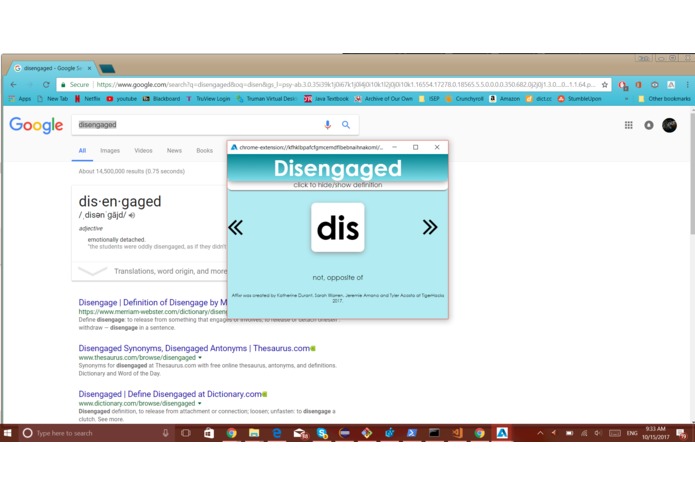Open the Mail taskbar icon
Image resolution: width=695 pixels, height=494 pixels.
[300, 433]
